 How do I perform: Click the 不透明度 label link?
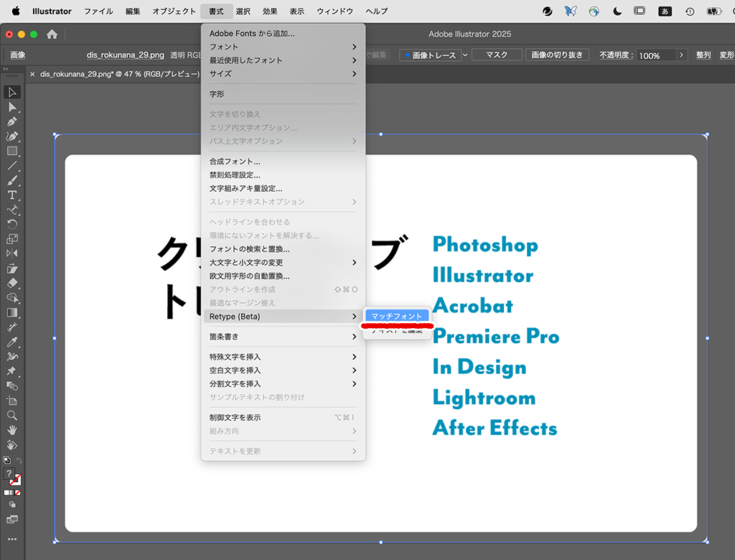[x=617, y=55]
